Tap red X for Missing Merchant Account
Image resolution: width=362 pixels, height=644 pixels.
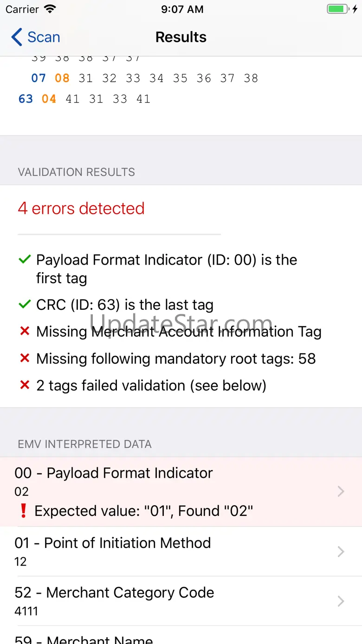(x=25, y=332)
